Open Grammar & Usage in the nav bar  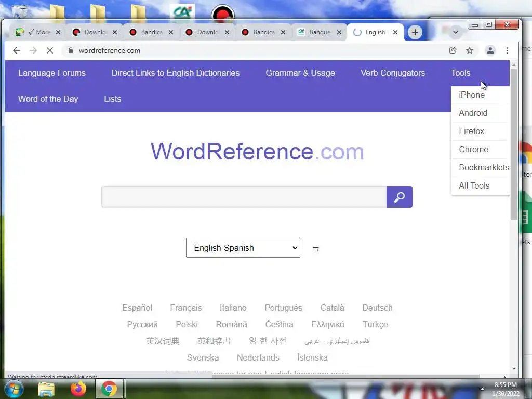pyautogui.click(x=300, y=73)
